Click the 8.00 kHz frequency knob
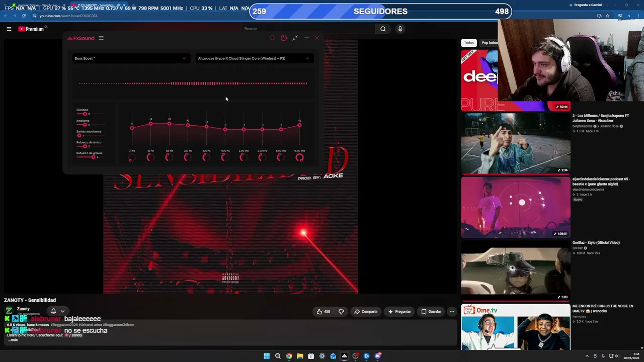 (x=281, y=158)
